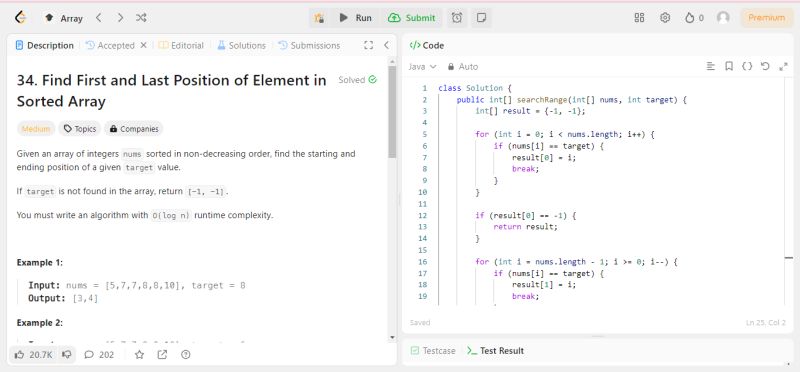This screenshot has width=800, height=372.
Task: Expand the code editor fullscreen
Action: 784,66
